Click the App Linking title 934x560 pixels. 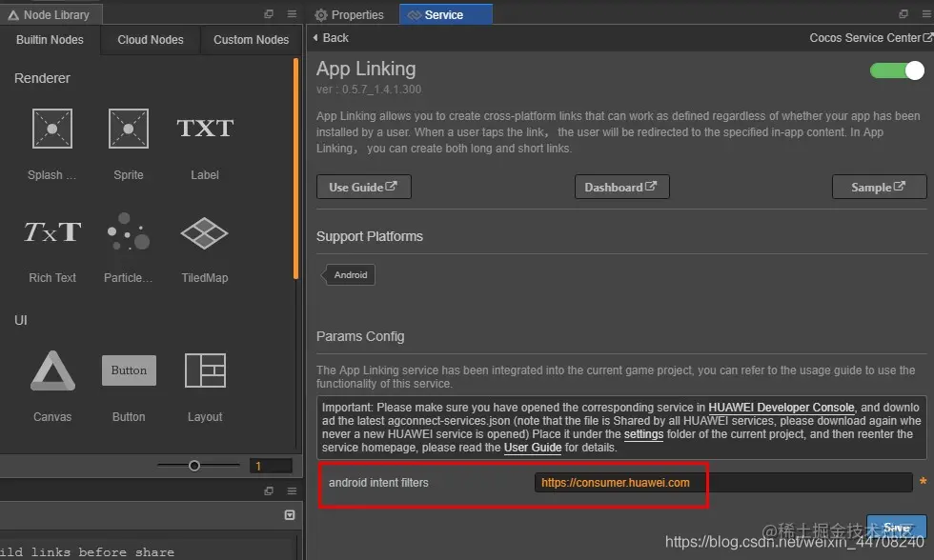(366, 69)
